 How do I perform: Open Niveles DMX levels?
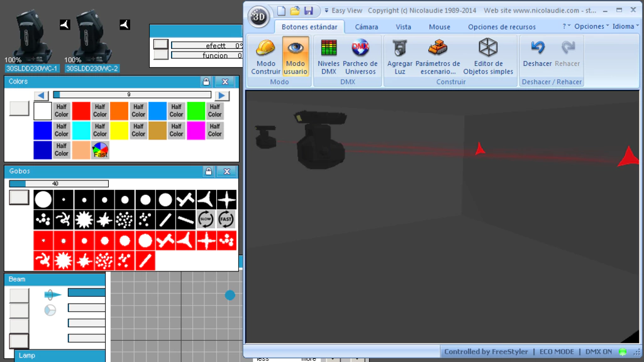(x=328, y=56)
